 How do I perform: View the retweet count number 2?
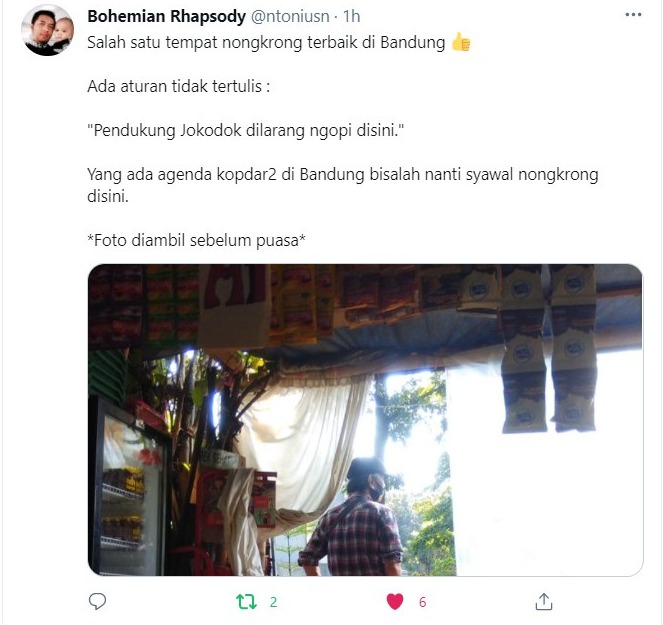pos(273,602)
